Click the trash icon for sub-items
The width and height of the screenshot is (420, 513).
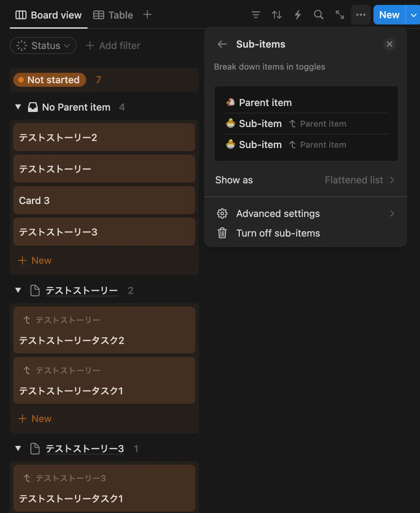tap(222, 233)
